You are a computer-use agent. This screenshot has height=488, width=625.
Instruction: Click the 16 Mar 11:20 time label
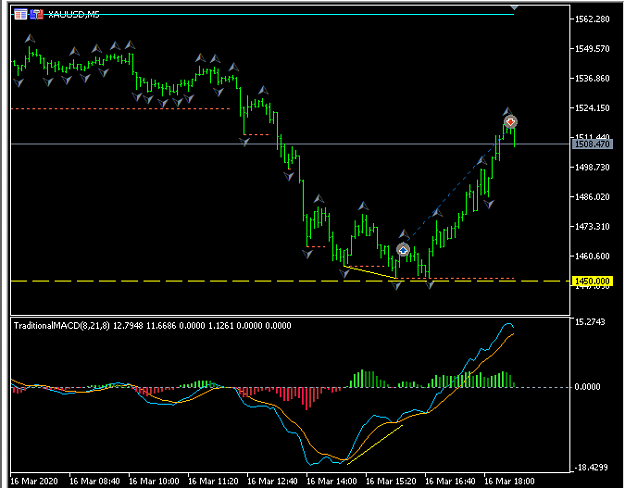213,481
